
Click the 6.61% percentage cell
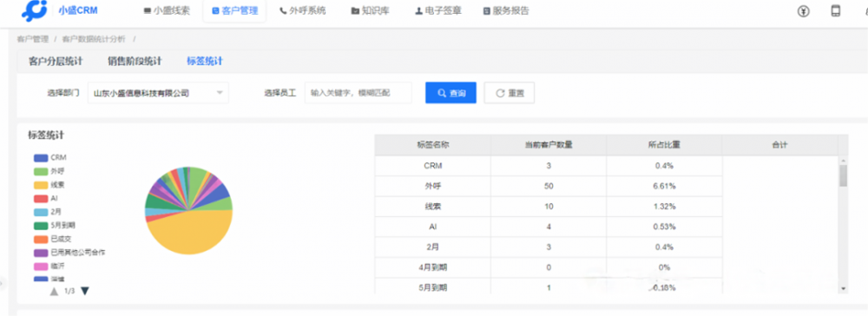[x=664, y=186]
